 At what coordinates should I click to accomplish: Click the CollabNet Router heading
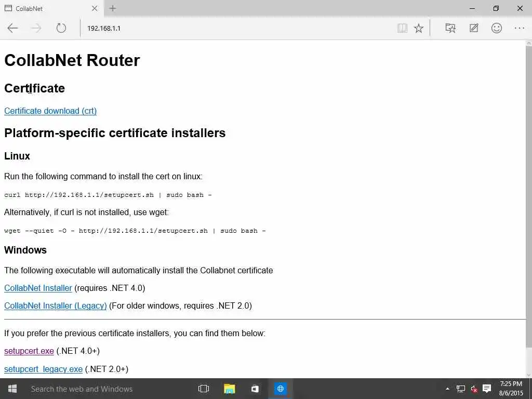(x=72, y=60)
